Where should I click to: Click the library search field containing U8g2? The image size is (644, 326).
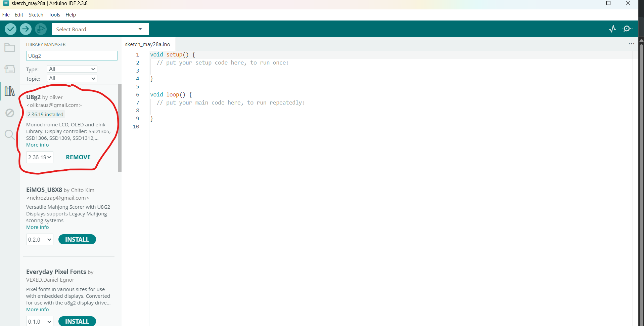[x=72, y=56]
